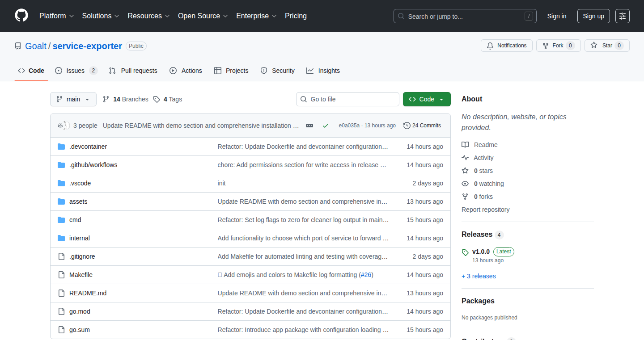Click the Sign in link
This screenshot has height=340, width=644.
point(557,16)
